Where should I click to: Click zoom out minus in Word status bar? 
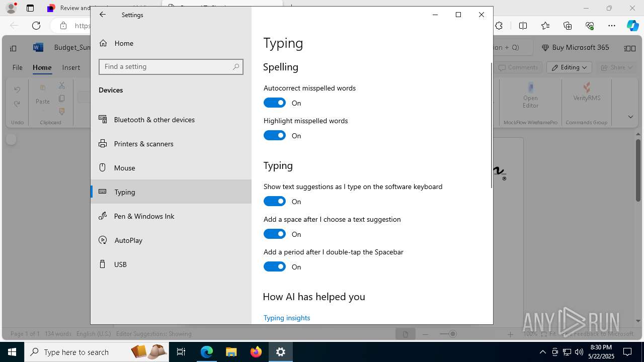pos(426,334)
